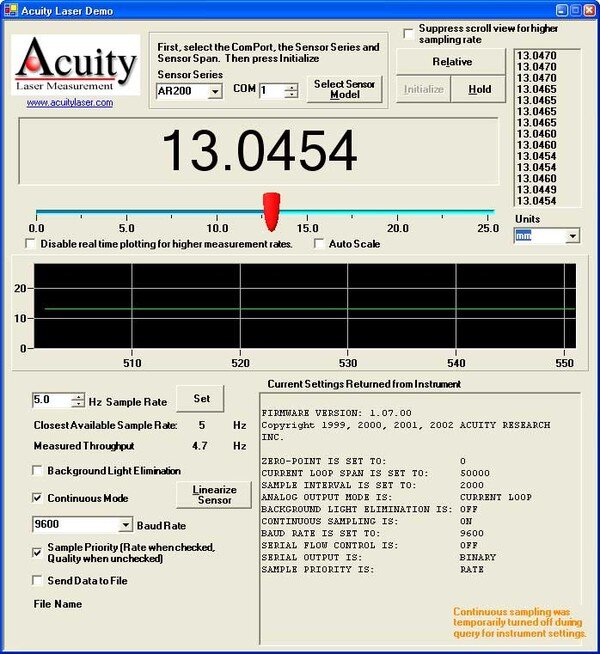Open the www.acuitylaser.com link
The height and width of the screenshot is (654, 600).
70,103
